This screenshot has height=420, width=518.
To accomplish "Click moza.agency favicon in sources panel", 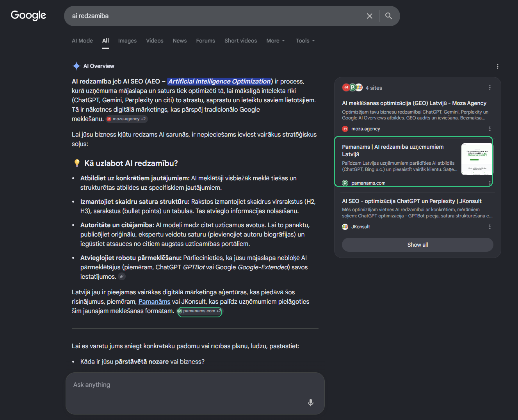I will click(345, 129).
